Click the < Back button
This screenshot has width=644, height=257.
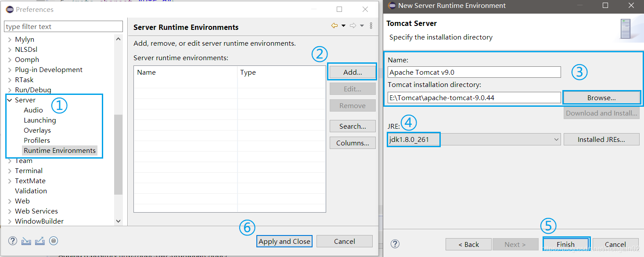point(468,244)
